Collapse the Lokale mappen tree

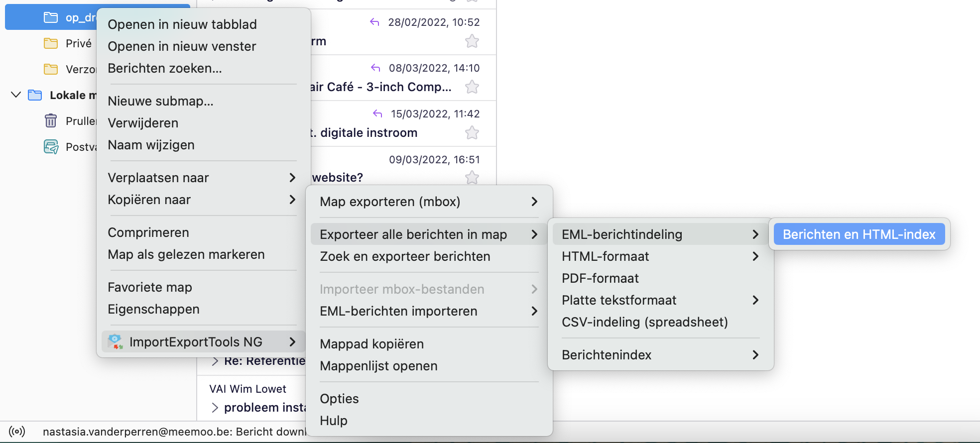(x=16, y=95)
